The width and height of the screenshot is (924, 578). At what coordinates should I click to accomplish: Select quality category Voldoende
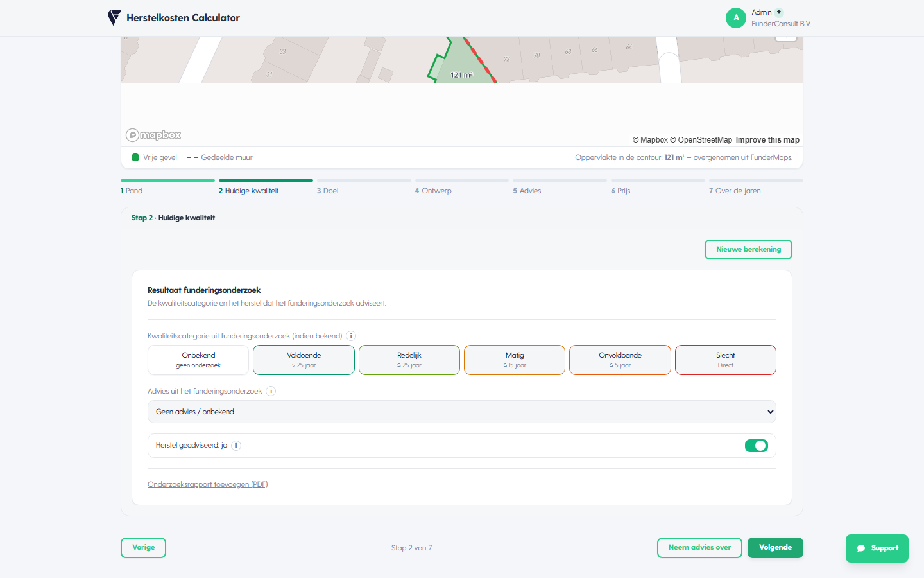click(x=304, y=360)
